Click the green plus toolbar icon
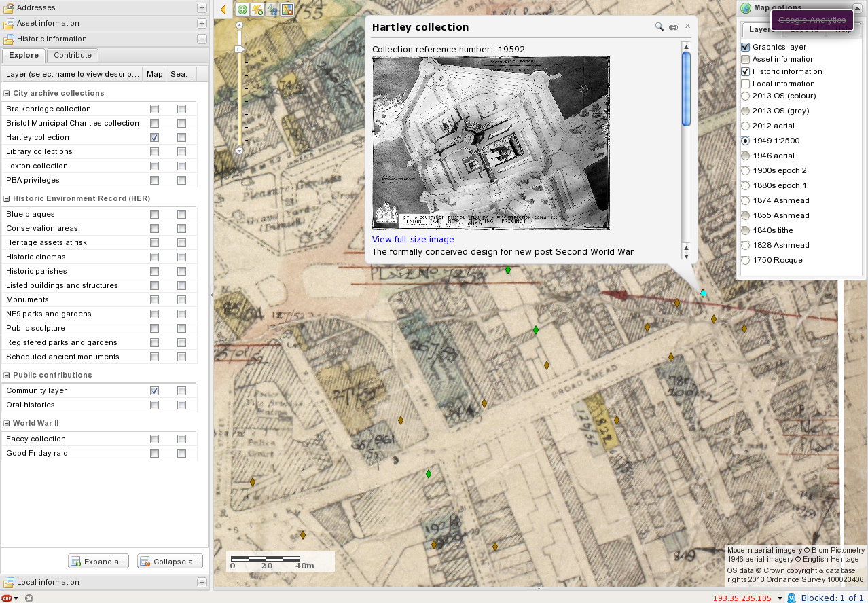 pos(242,10)
